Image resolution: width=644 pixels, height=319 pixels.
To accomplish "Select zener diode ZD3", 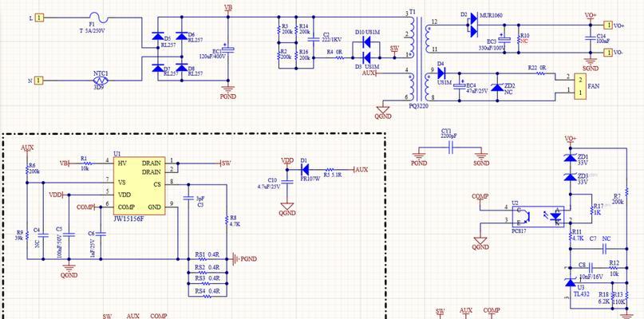I will tap(570, 177).
